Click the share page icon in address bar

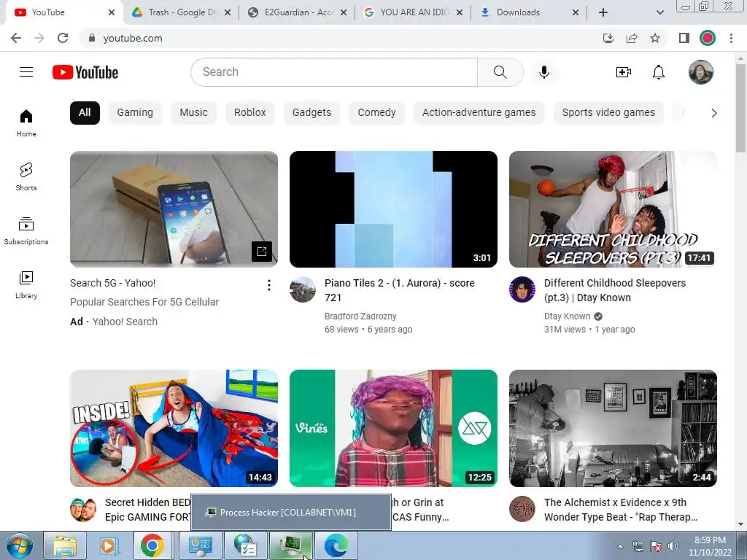pos(632,38)
